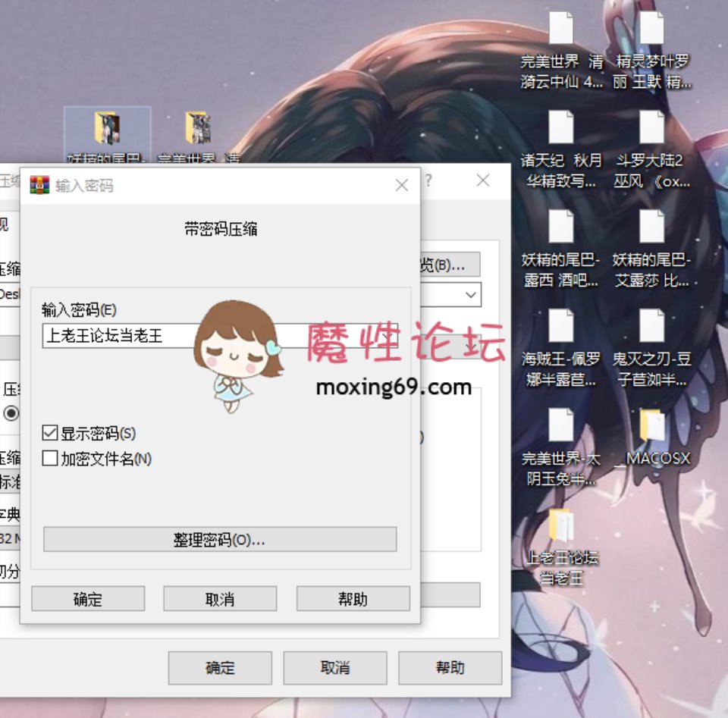Click the ? help icon in background titlebar
Viewport: 728px width, 718px height.
click(x=428, y=180)
